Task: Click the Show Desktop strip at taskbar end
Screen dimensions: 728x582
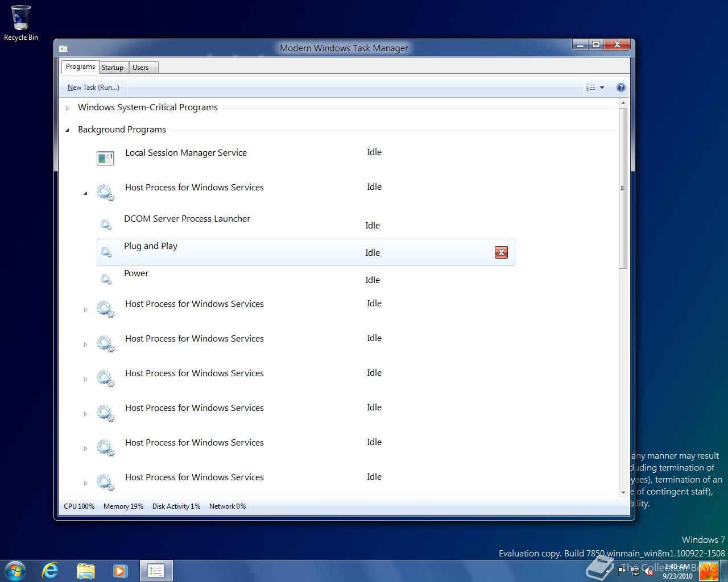Action: coord(724,571)
